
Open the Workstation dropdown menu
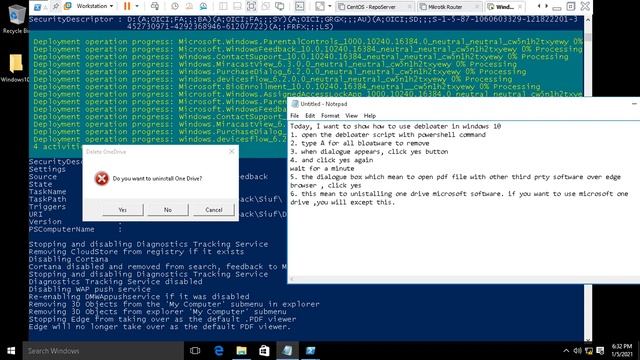click(95, 6)
